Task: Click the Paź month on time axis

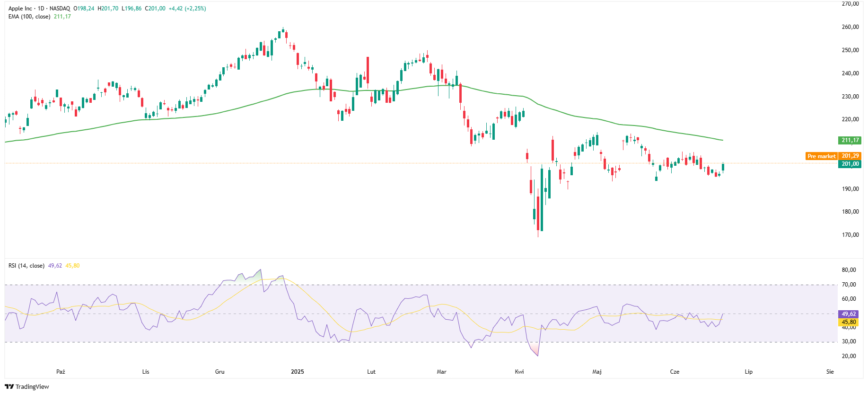Action: [61, 372]
